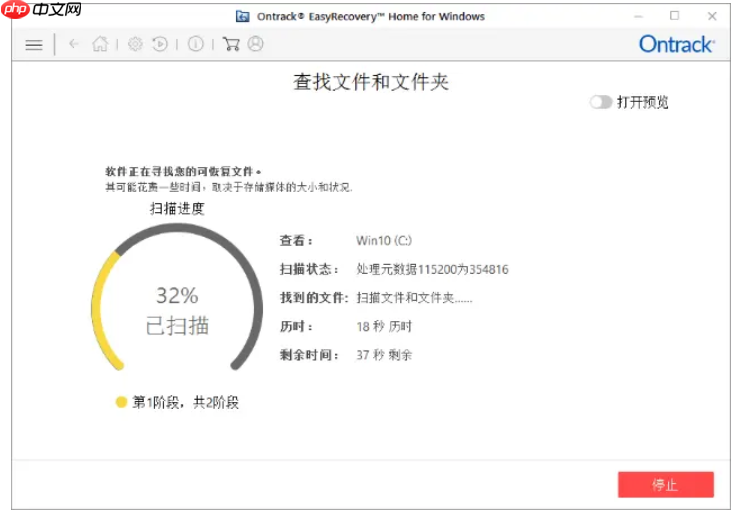Screen dimensions: 740x516
Task: Open the hamburger menu
Action: pos(34,45)
